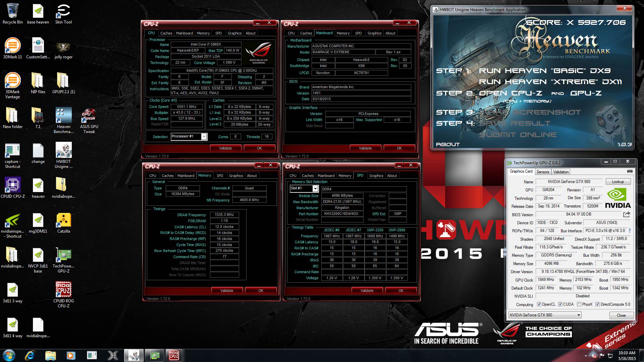The width and height of the screenshot is (644, 362).
Task: Click RUN HEAVEN "XTREME" DX11
Action: (550, 82)
